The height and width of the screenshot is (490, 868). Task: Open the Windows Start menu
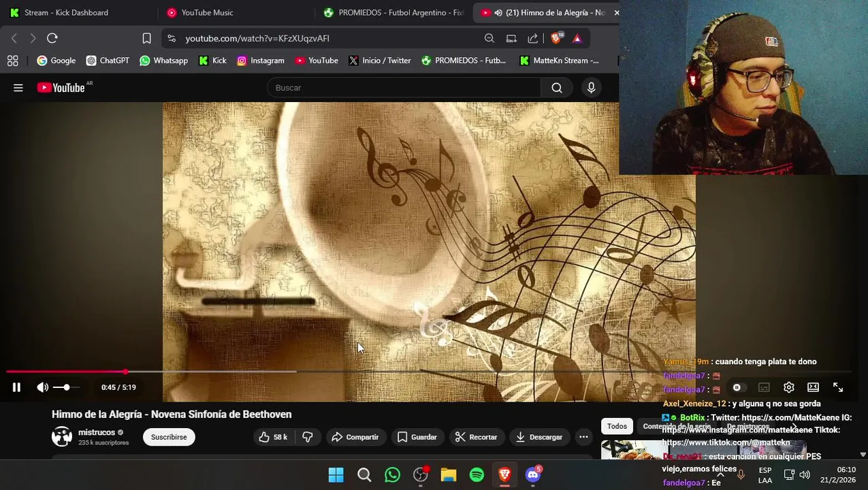pos(336,474)
